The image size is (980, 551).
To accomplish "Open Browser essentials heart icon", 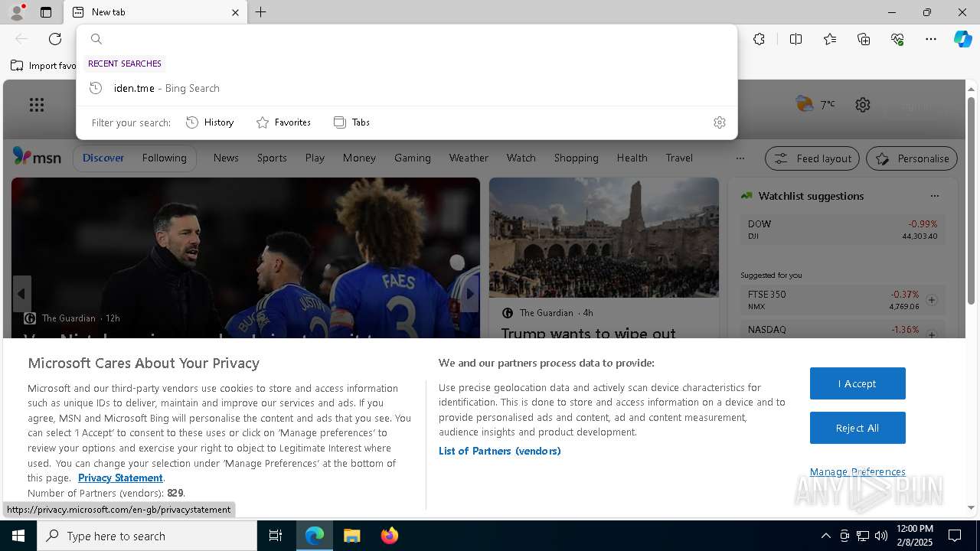I will point(897,39).
